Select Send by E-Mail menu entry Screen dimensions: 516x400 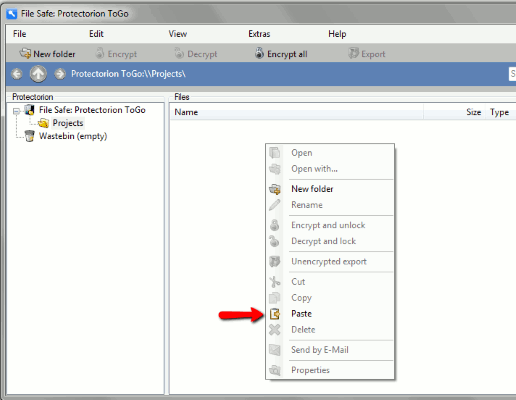point(330,350)
